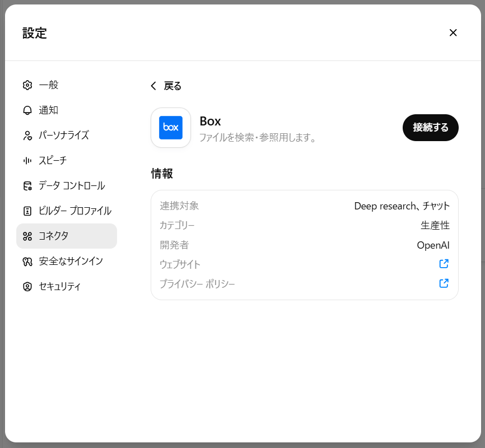Screen dimensions: 485x448
Task: Click the back chevron arrow
Action: (x=153, y=86)
